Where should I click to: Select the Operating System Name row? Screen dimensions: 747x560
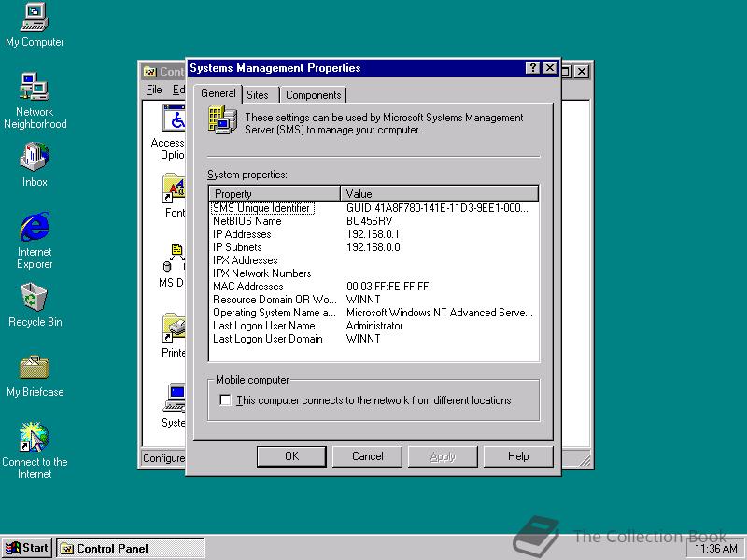374,313
